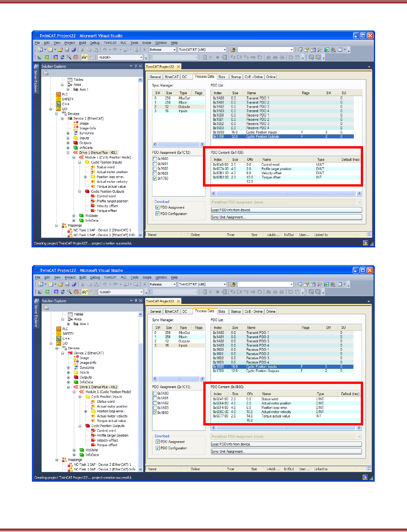Select Sync Manager row 3 Inputs, 0x1700 PDO window
This screenshot has width=407, height=532.
pos(179,111)
